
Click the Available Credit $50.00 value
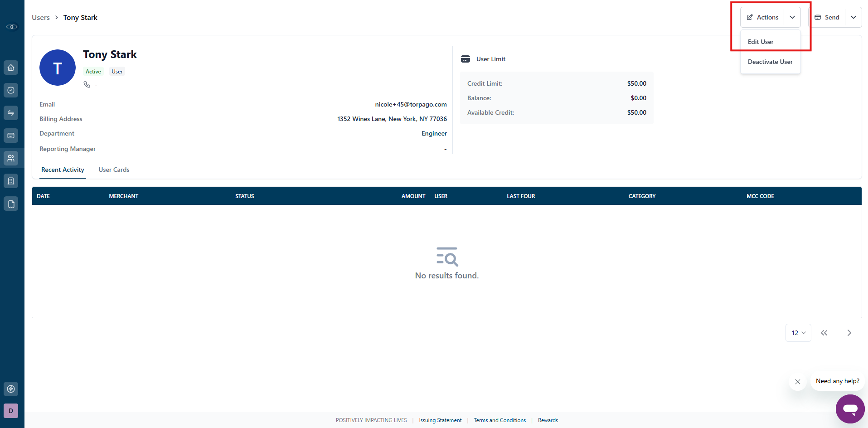pyautogui.click(x=637, y=112)
